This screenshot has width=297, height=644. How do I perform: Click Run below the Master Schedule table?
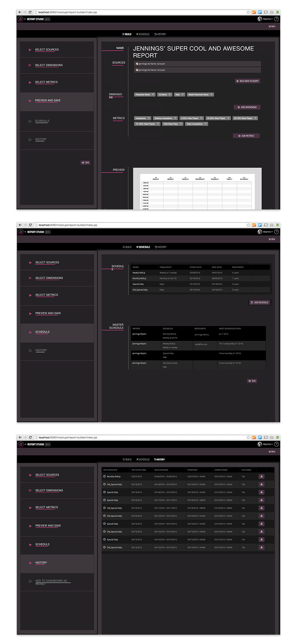point(252,381)
